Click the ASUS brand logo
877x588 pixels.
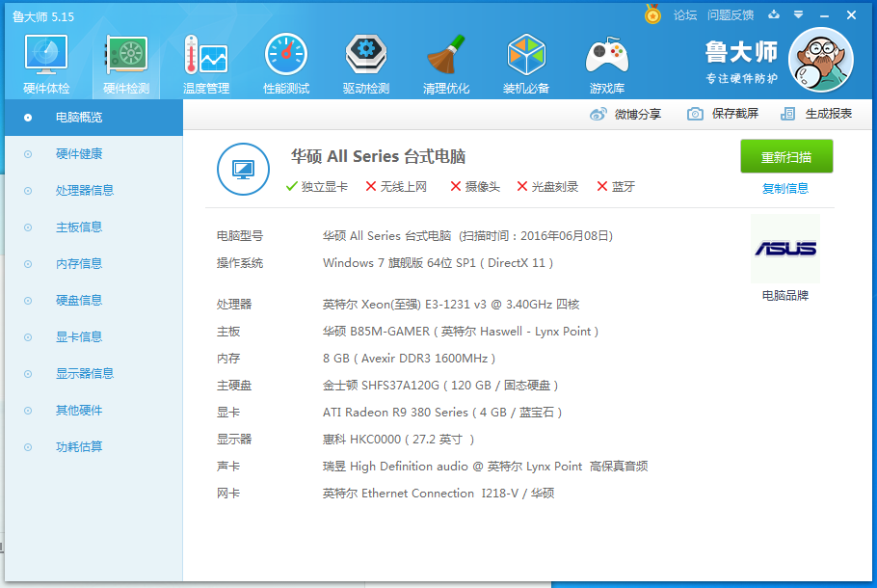click(785, 249)
